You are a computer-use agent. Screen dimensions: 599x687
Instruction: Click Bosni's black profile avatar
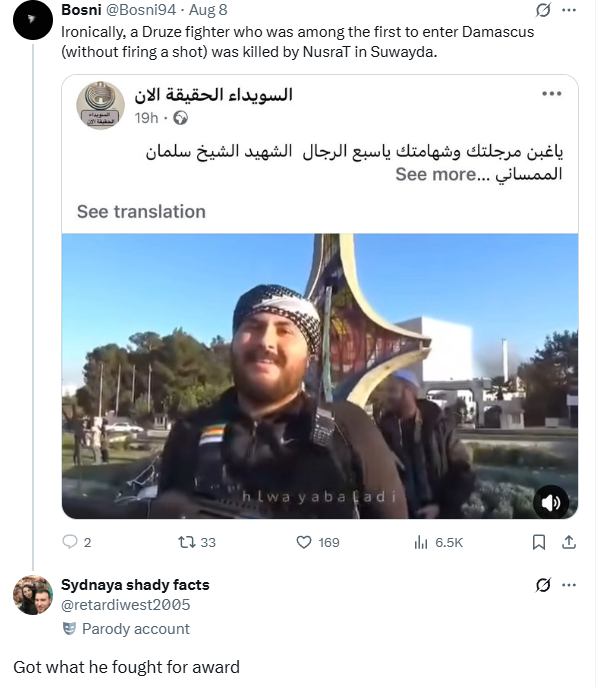(x=33, y=20)
